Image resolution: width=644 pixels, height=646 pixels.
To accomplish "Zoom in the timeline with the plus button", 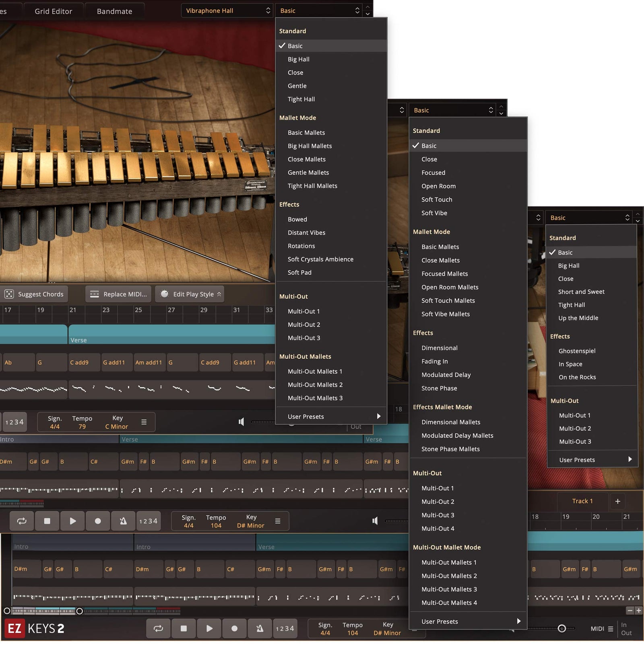I will tap(638, 611).
